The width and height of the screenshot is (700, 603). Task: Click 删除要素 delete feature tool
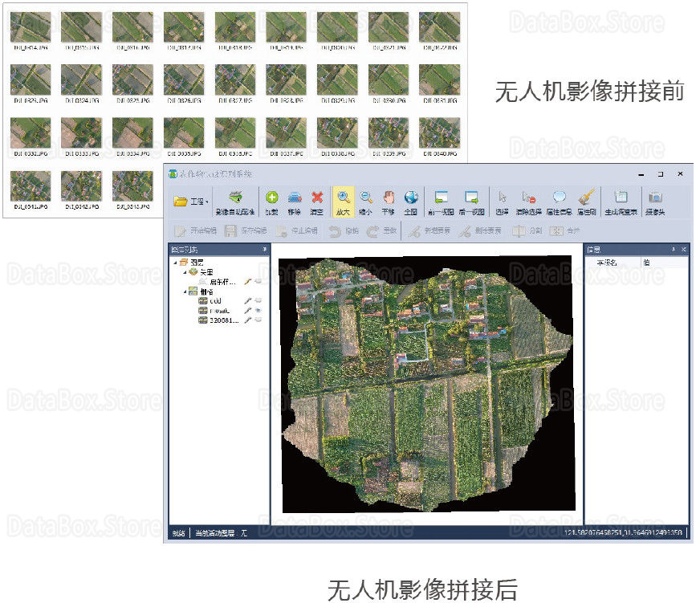click(x=480, y=230)
